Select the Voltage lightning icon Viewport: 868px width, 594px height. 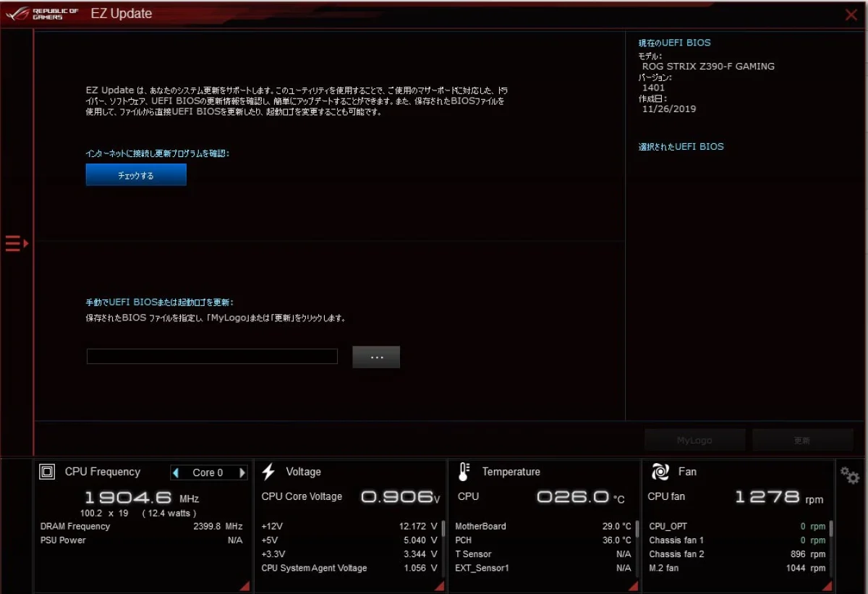coord(269,472)
